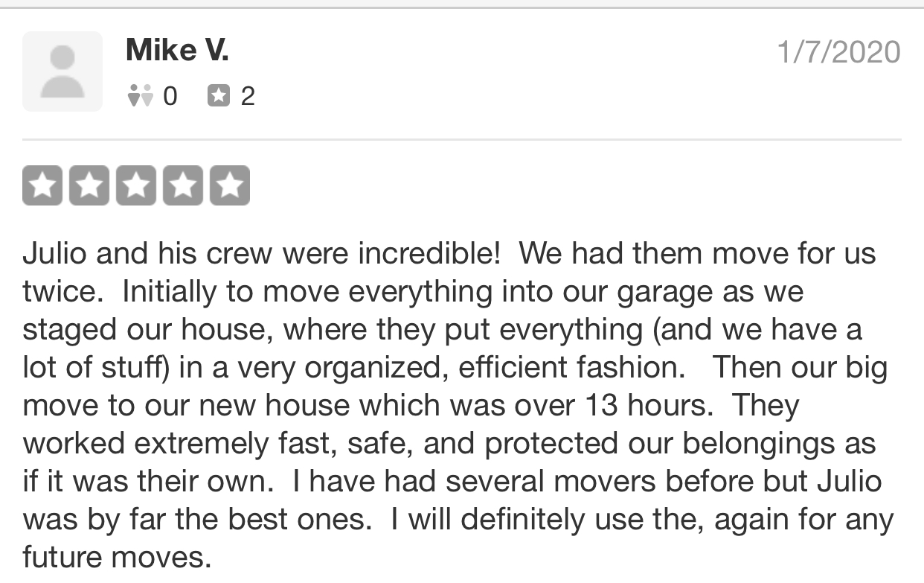
Task: Click "future moves." on the last line
Action: (117, 557)
